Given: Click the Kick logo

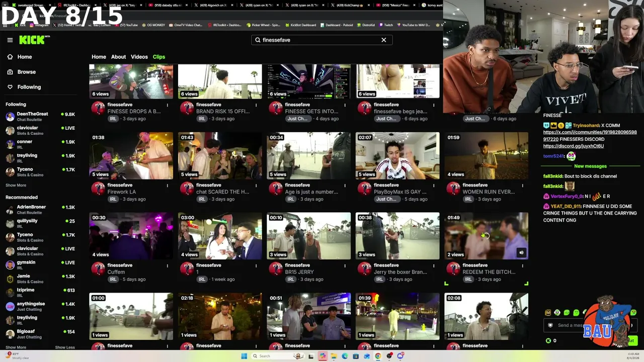Looking at the screenshot, I should (34, 40).
